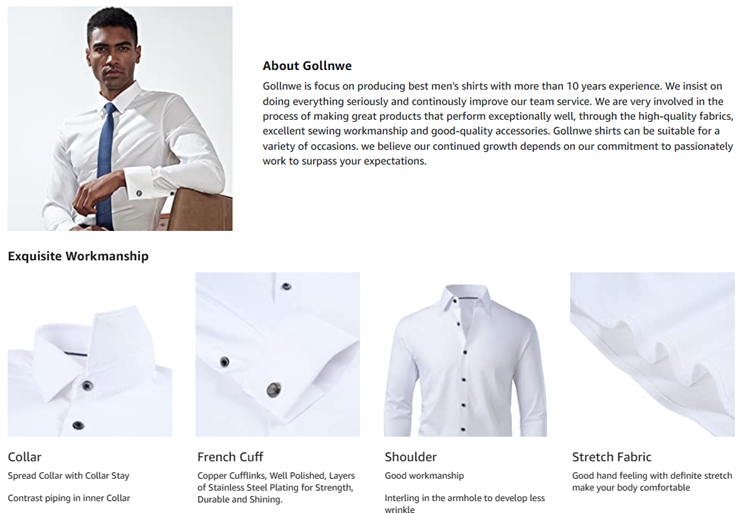Open the French Cuff close-up image

tap(277, 354)
